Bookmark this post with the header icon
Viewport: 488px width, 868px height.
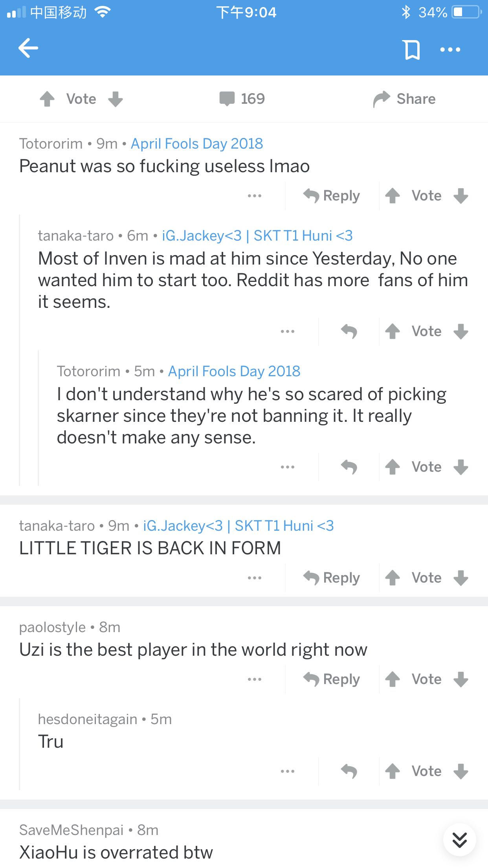tap(412, 50)
